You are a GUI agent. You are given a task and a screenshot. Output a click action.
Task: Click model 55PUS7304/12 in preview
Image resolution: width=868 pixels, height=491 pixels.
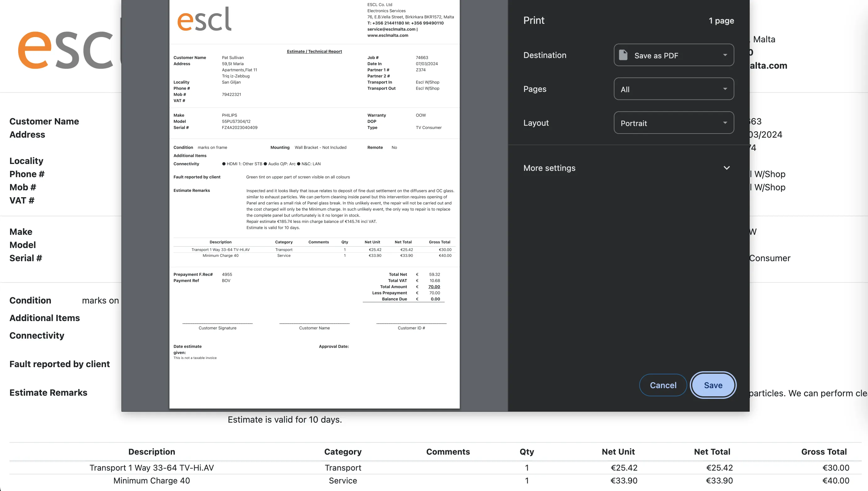click(236, 121)
